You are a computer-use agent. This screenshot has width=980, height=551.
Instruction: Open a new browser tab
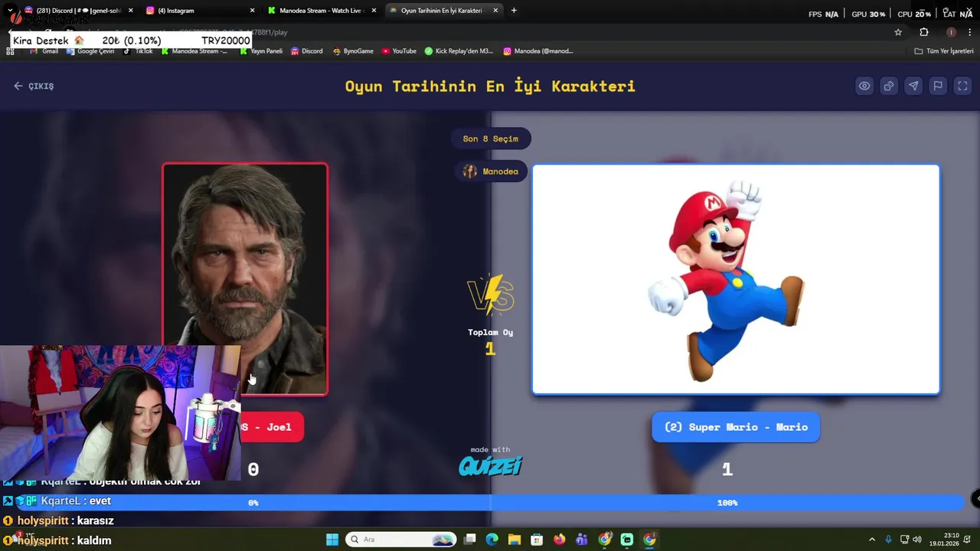[514, 11]
